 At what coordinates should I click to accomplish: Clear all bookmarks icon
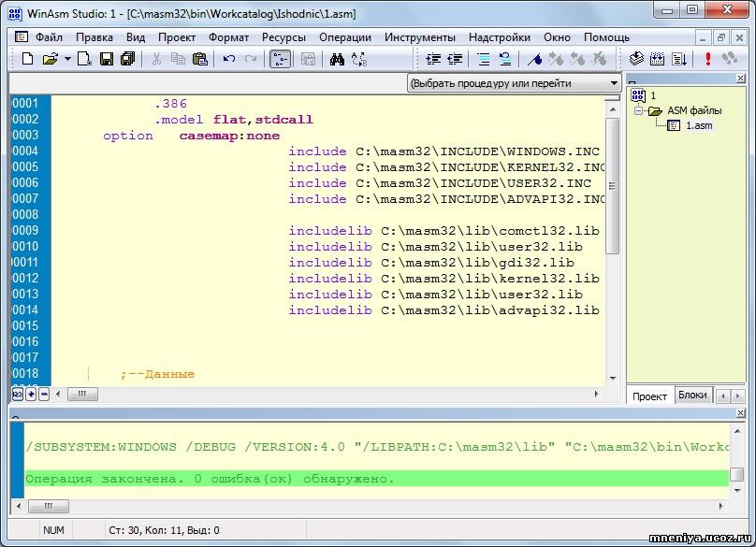pyautogui.click(x=600, y=59)
